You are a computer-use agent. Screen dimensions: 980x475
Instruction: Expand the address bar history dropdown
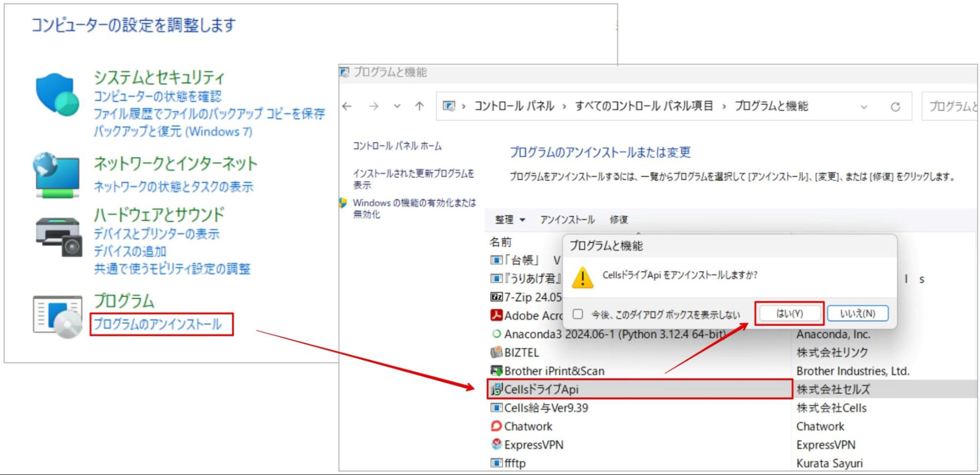(864, 106)
